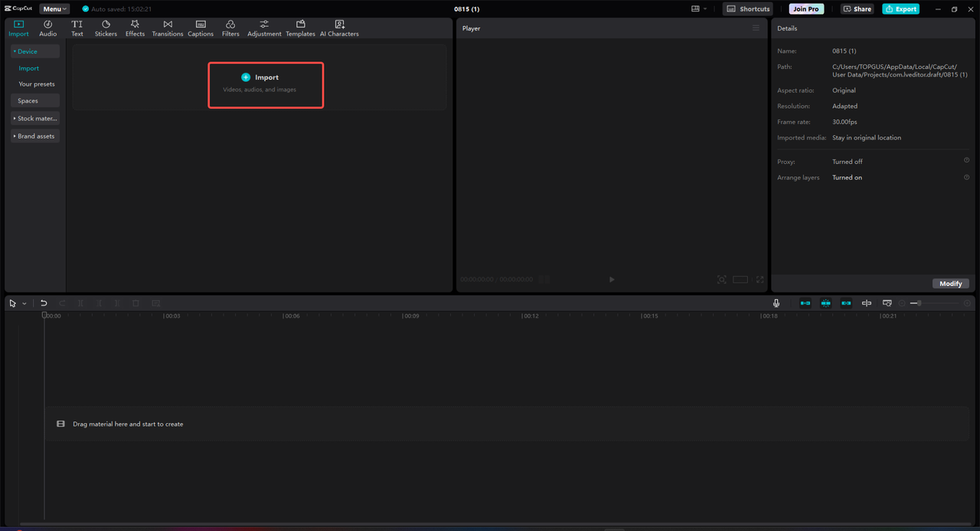
Task: Click the timeline Delete trash icon
Action: [136, 303]
